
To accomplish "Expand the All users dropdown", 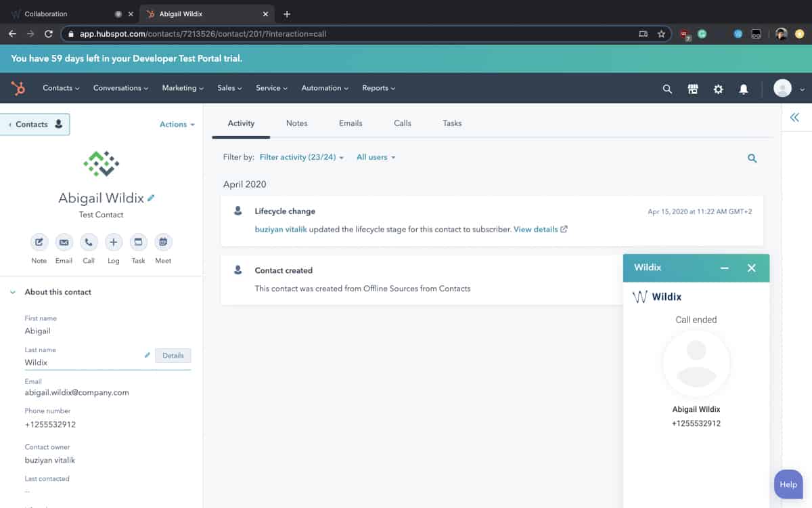I will click(376, 157).
